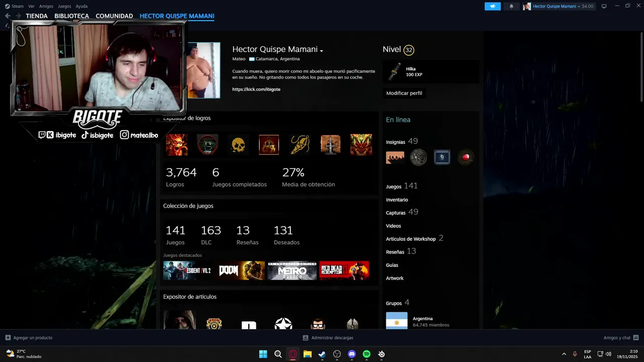
Task: Click the Modificar perfil button
Action: (x=404, y=93)
